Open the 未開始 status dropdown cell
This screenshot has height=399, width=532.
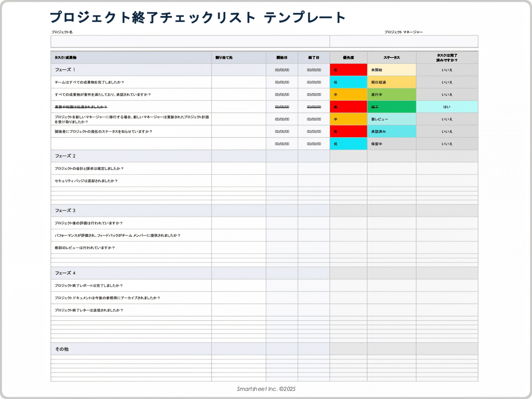(x=391, y=70)
